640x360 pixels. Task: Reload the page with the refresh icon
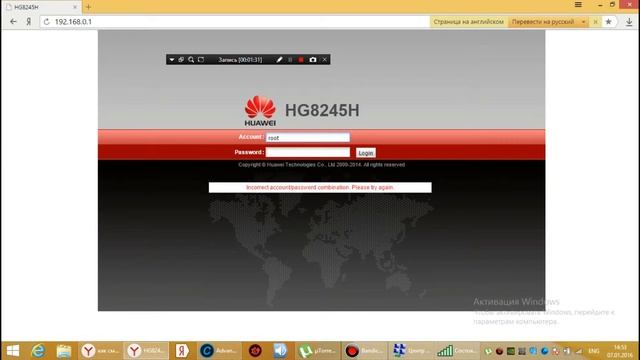[47, 22]
